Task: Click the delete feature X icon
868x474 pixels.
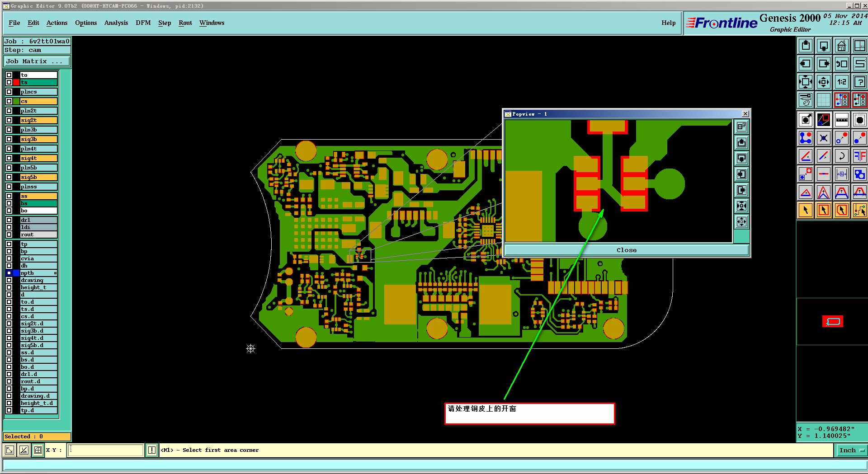Action: pyautogui.click(x=824, y=138)
